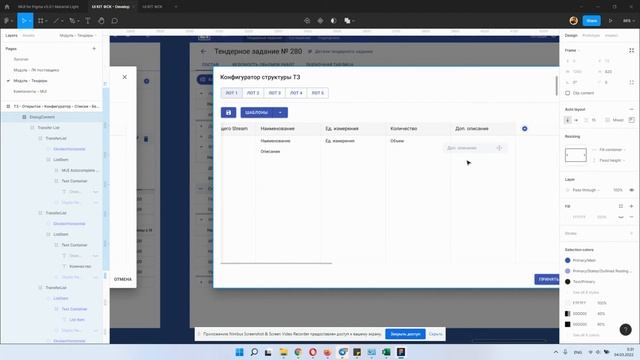
Task: Select the Компоненты - MUI page
Action: (x=30, y=91)
